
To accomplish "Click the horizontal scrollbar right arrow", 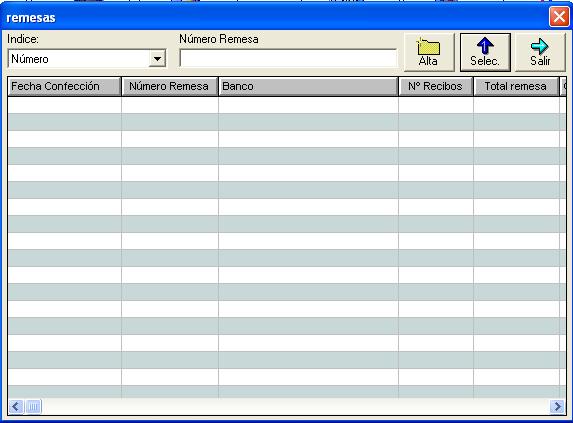I will [557, 406].
